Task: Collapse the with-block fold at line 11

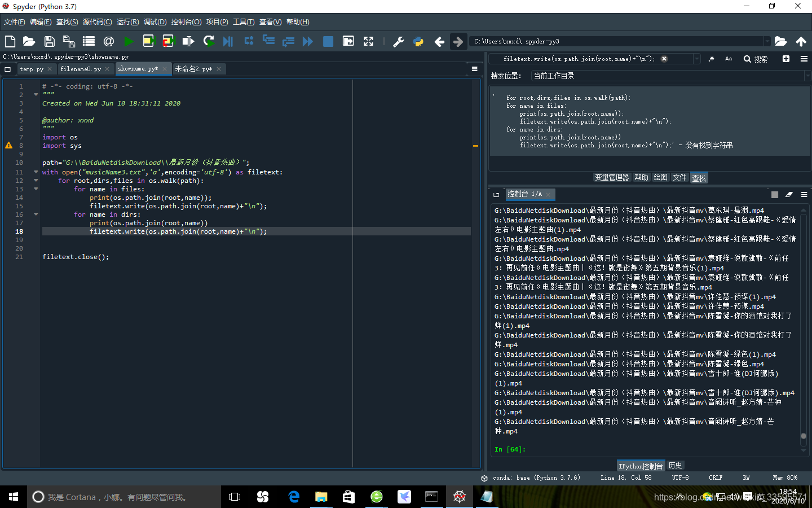Action: pyautogui.click(x=36, y=172)
